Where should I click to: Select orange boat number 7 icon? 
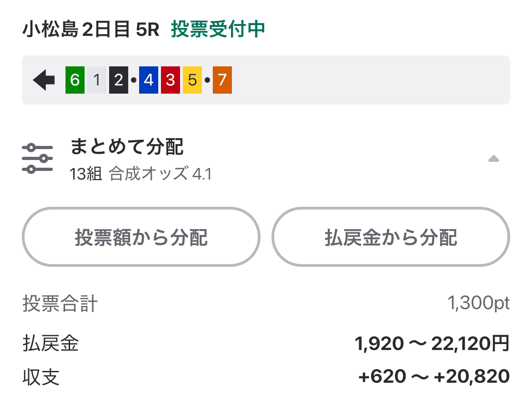pos(221,80)
